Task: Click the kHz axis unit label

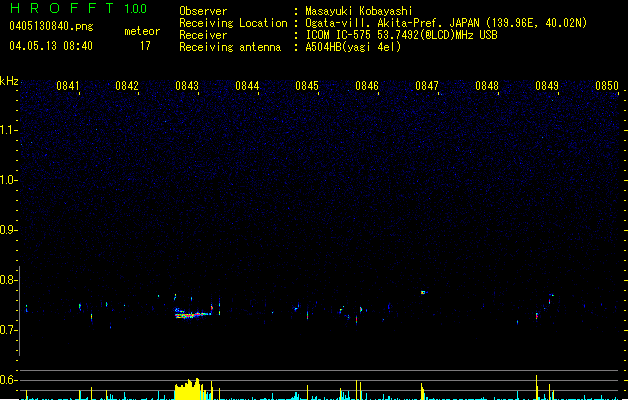Action: point(9,81)
